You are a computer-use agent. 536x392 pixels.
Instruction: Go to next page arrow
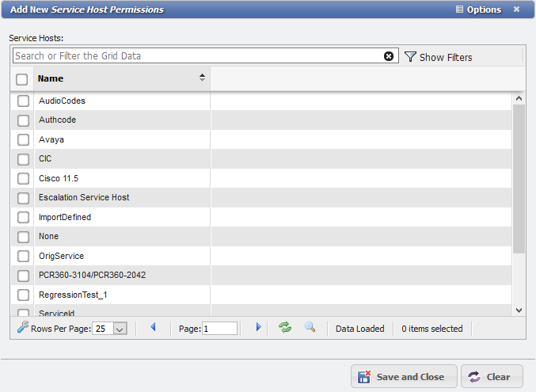(x=258, y=327)
